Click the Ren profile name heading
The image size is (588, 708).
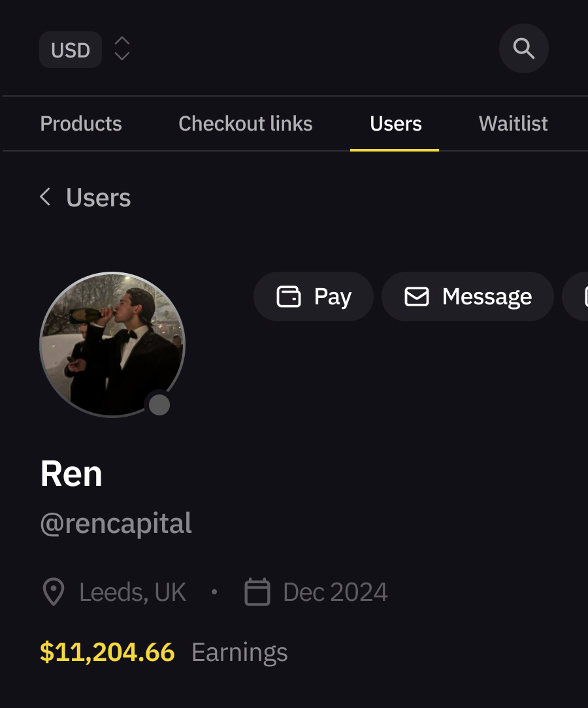pyautogui.click(x=72, y=474)
